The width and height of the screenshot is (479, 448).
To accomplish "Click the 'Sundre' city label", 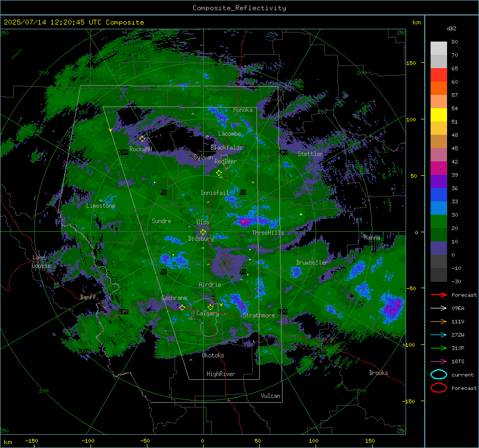I will point(161,221).
